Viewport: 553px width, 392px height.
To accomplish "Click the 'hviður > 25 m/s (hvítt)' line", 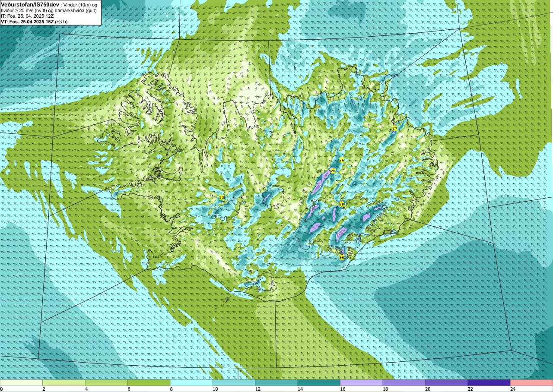I will click(24, 10).
